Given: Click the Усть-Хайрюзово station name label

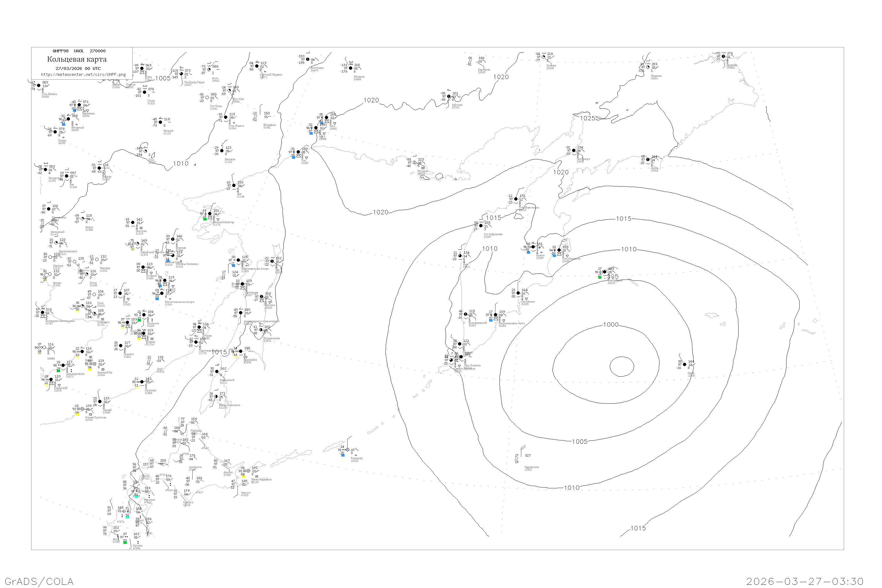Looking at the screenshot, I should click(x=493, y=234).
